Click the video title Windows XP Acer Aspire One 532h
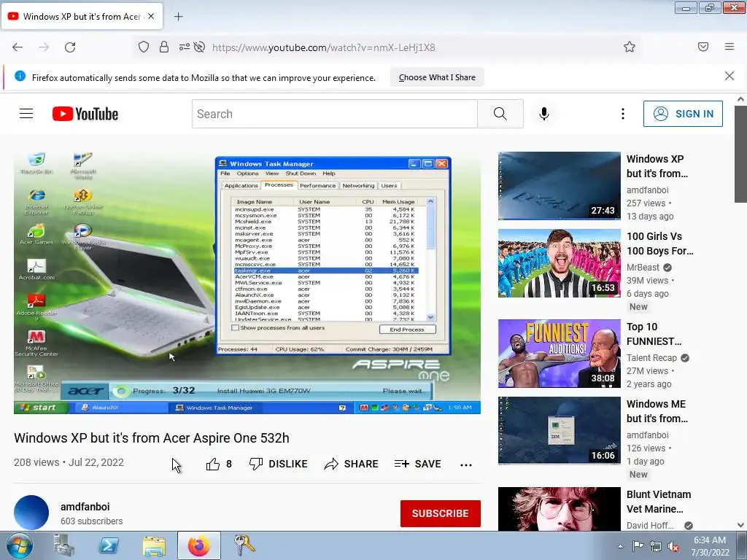Image resolution: width=747 pixels, height=560 pixels. click(152, 438)
